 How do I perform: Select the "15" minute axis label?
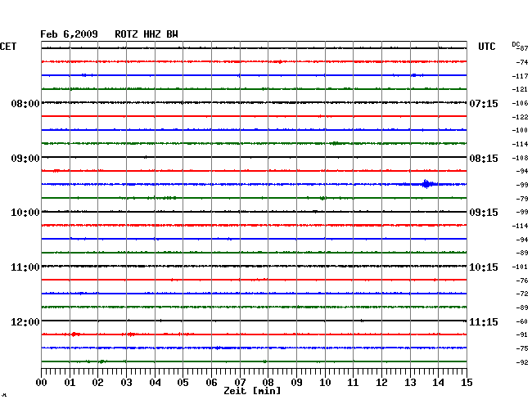(467, 383)
